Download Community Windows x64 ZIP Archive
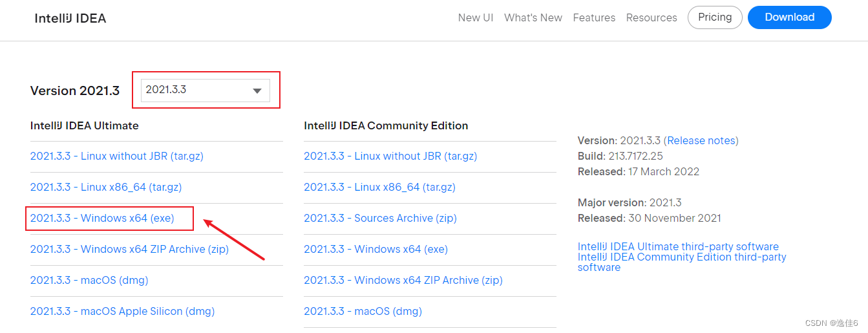868x333 pixels. (403, 280)
